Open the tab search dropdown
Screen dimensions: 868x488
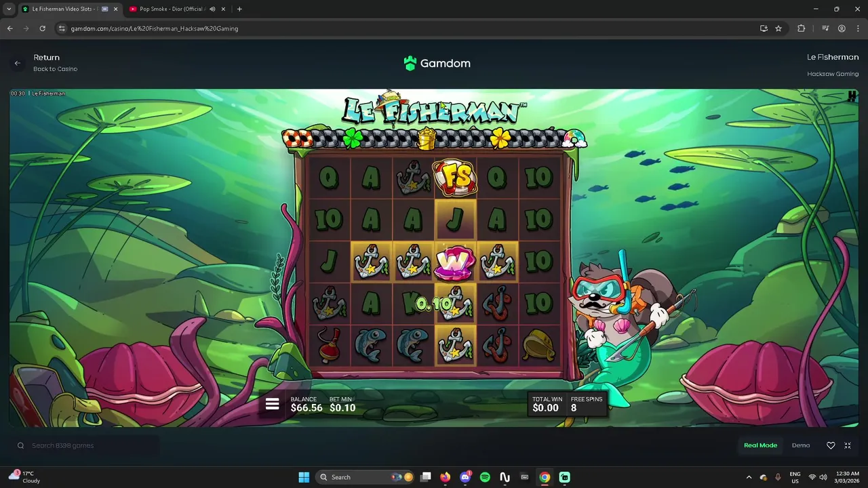click(x=8, y=9)
